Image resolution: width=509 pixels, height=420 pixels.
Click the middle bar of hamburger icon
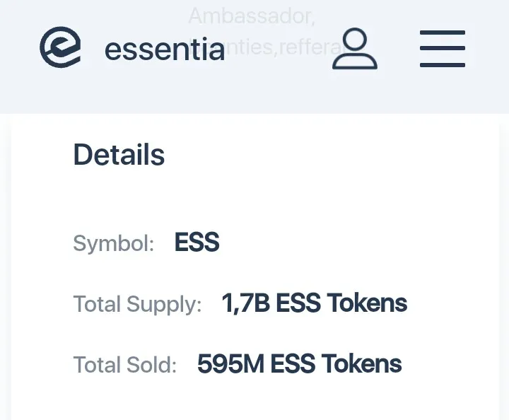pos(443,48)
